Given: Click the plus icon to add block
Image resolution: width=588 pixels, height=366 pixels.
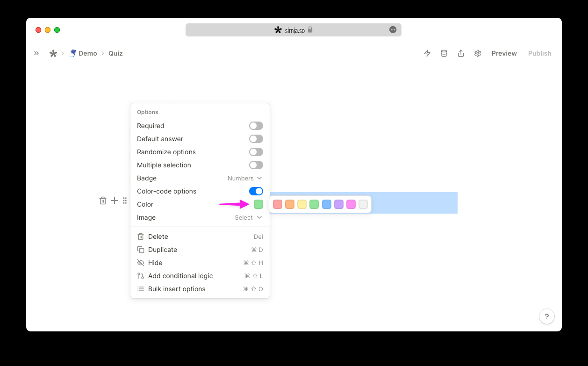Looking at the screenshot, I should (115, 201).
